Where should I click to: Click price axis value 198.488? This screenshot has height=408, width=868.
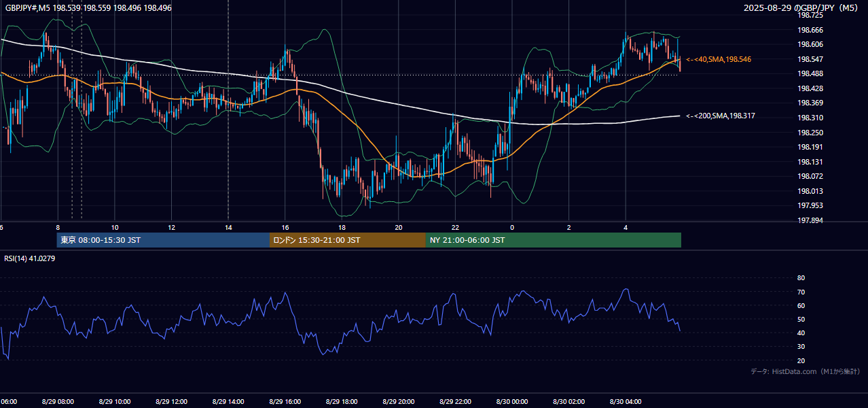coord(810,74)
